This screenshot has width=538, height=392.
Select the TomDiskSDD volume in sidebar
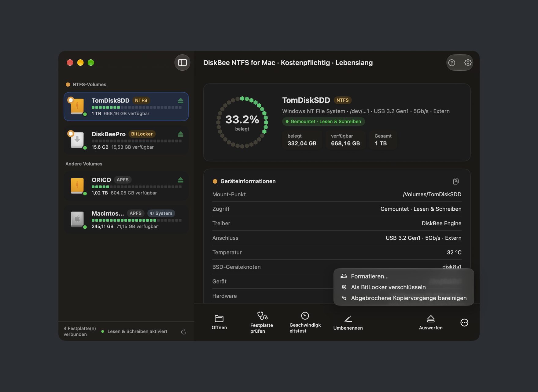tap(126, 106)
